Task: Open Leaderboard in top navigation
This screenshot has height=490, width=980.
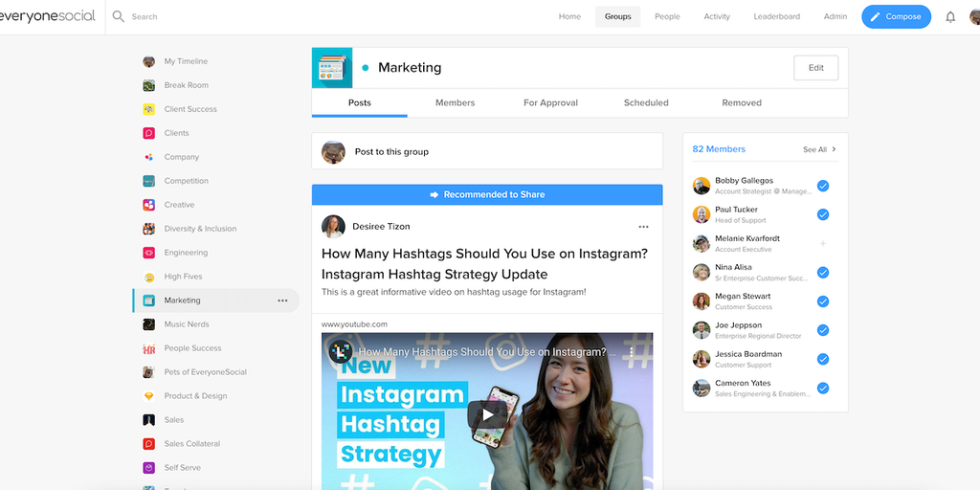Action: point(777,17)
